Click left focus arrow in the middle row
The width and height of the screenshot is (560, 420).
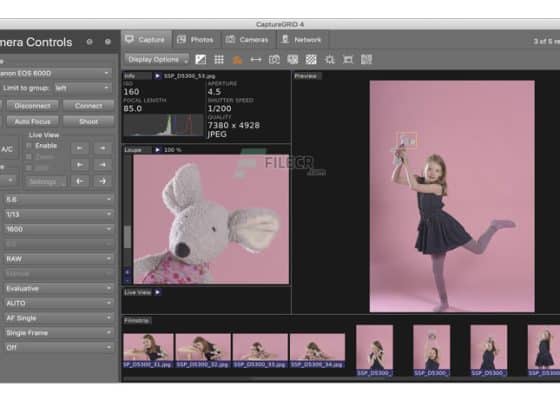(80, 165)
